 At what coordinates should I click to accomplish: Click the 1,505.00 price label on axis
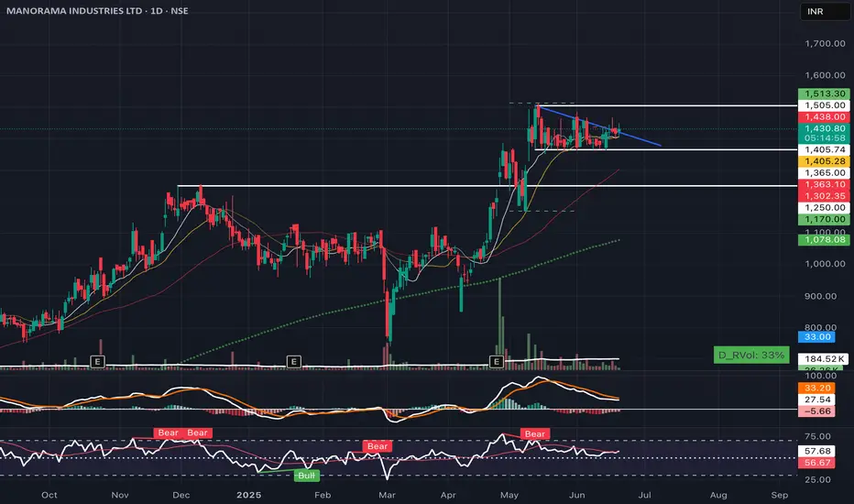[824, 105]
